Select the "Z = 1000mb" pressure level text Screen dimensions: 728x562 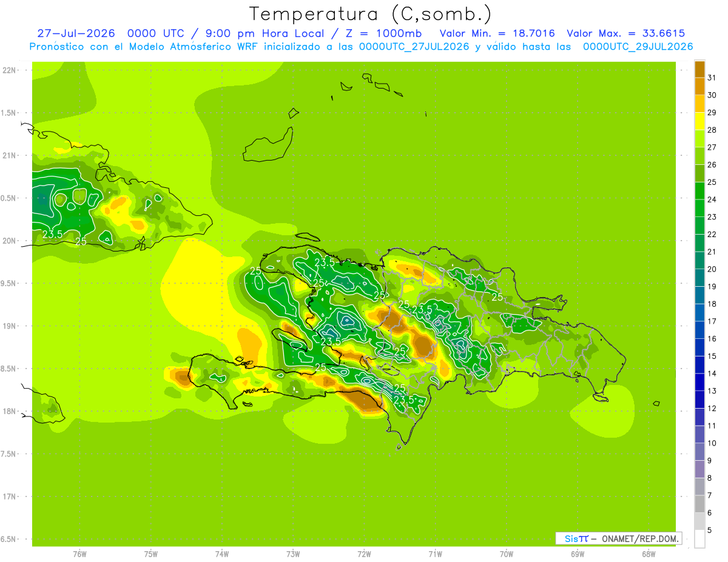click(x=383, y=33)
